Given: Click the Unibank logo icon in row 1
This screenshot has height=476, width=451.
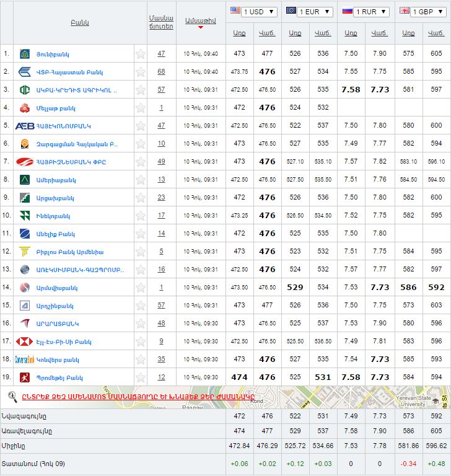Looking at the screenshot, I should pos(25,54).
